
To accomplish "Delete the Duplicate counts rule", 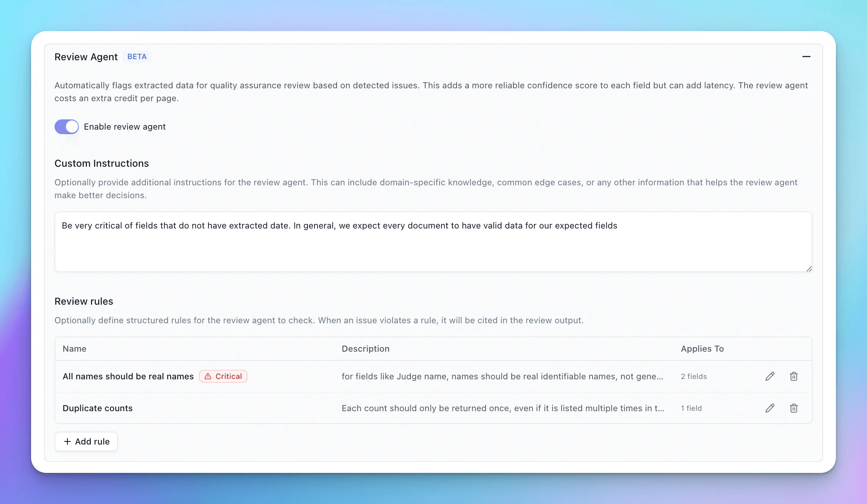I will pos(793,408).
